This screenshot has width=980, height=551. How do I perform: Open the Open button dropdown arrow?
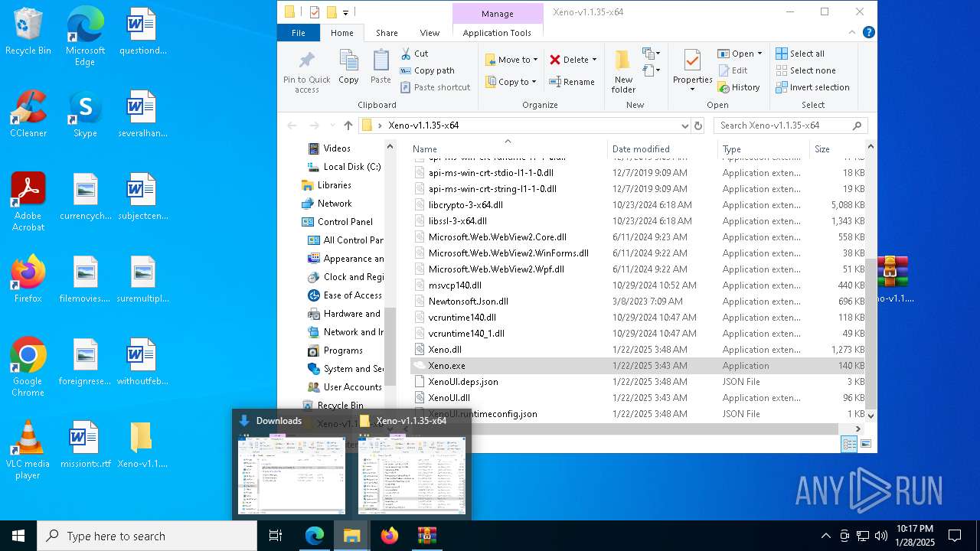point(759,54)
